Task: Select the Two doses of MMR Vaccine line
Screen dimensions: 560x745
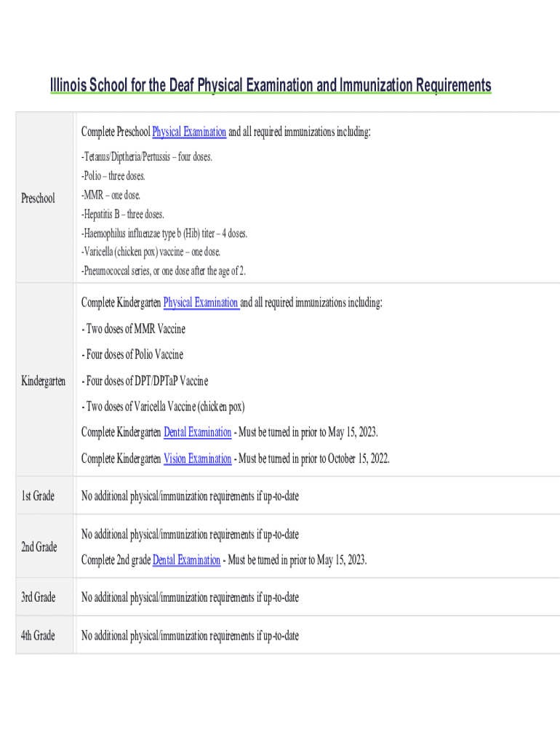Action: coord(133,329)
